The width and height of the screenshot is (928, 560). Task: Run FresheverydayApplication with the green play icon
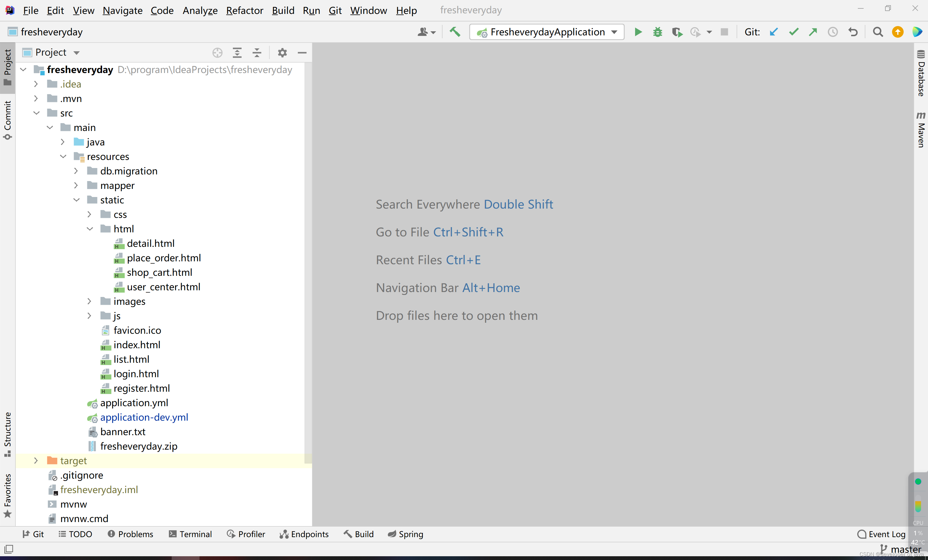pyautogui.click(x=638, y=32)
